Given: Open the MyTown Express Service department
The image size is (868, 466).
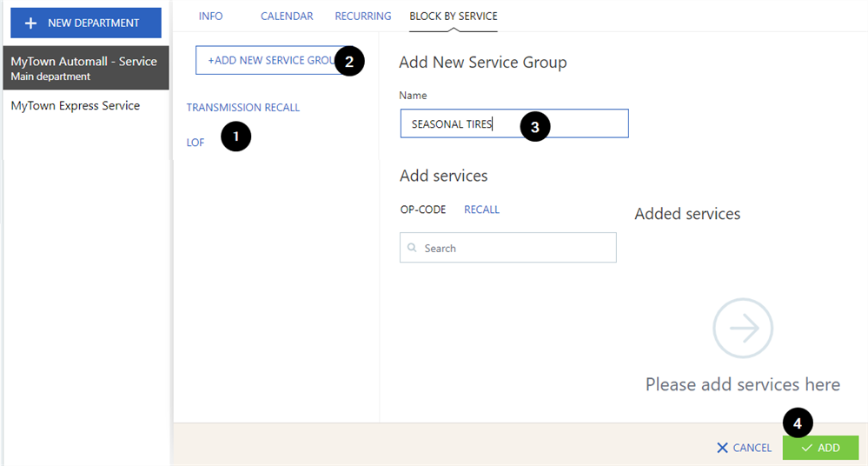Looking at the screenshot, I should click(x=76, y=106).
